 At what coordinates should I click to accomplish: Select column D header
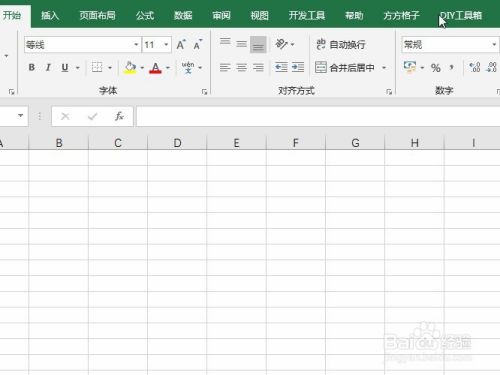pos(177,143)
